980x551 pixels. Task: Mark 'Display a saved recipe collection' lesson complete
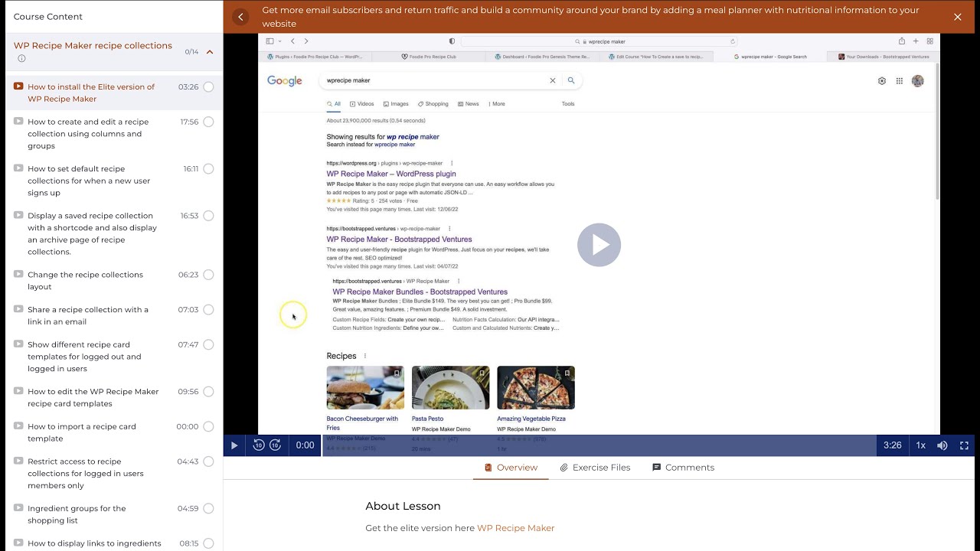pos(208,216)
